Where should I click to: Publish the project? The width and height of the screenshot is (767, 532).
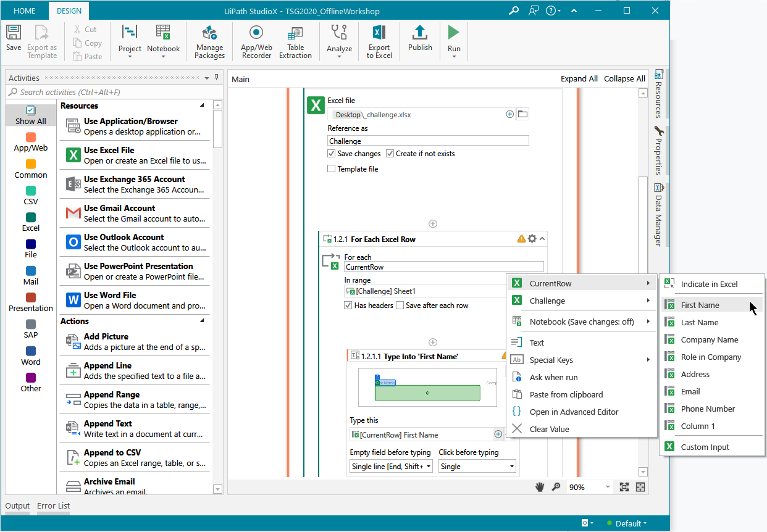(420, 38)
